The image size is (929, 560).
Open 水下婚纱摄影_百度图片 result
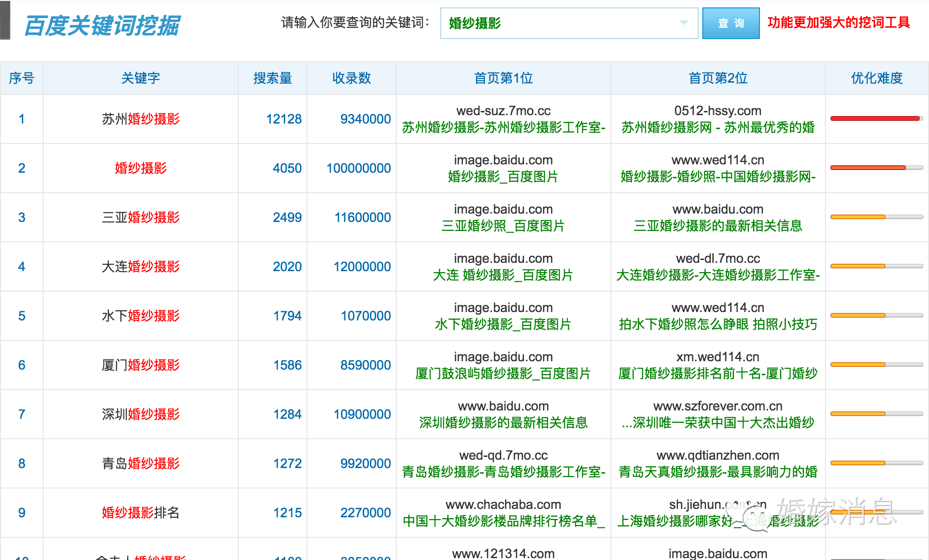point(504,325)
